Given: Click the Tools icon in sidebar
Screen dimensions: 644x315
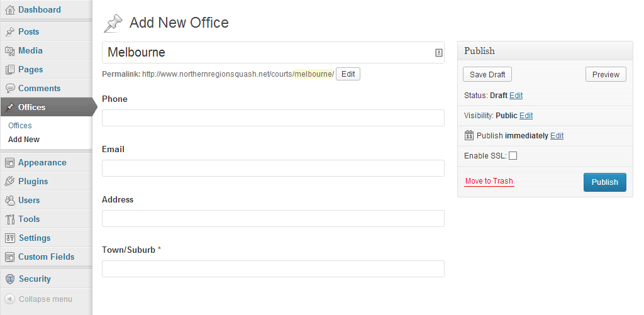Looking at the screenshot, I should pos(9,219).
